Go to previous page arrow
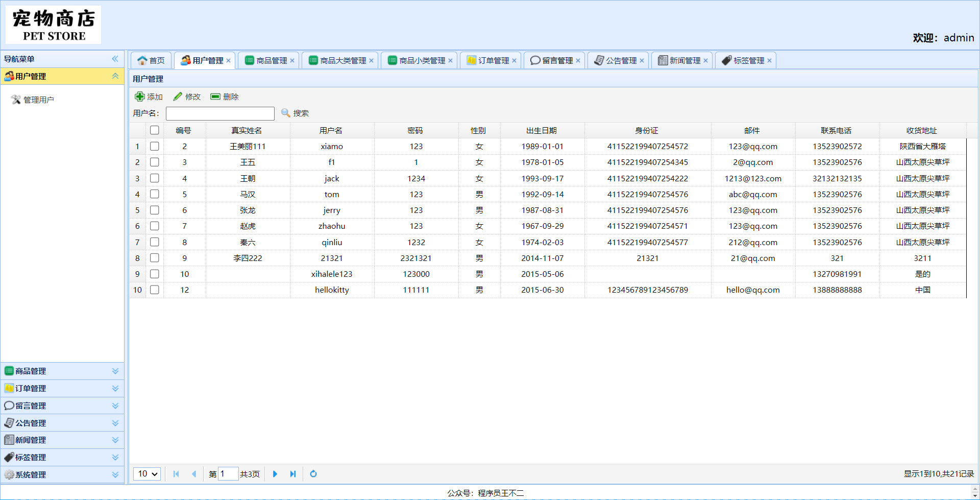The height and width of the screenshot is (500, 980). pyautogui.click(x=194, y=474)
